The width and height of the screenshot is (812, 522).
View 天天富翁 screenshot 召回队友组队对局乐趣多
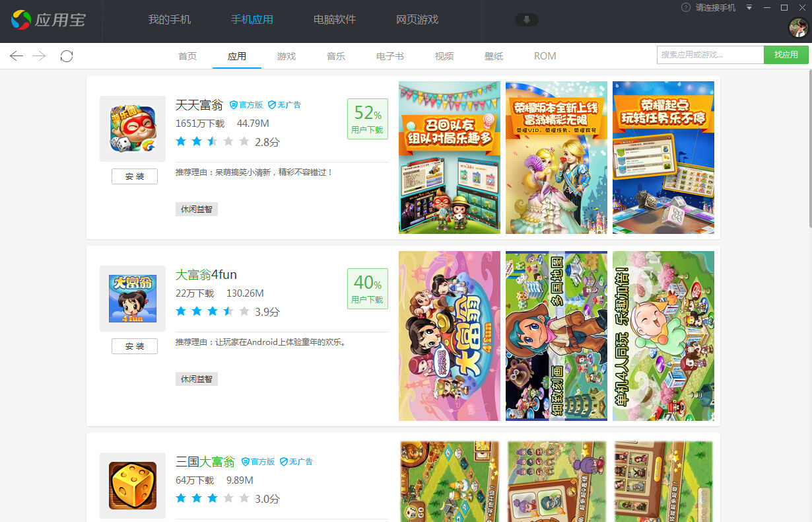450,157
